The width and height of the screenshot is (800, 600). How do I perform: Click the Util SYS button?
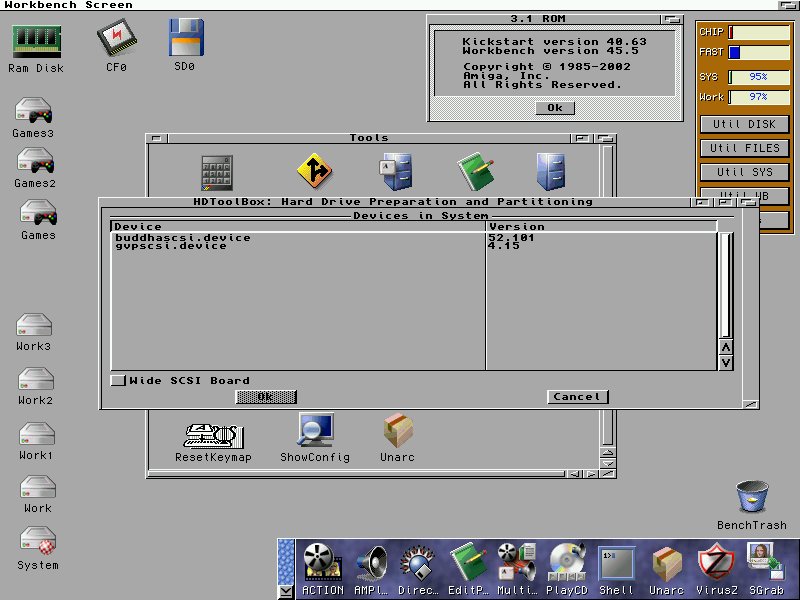click(744, 172)
